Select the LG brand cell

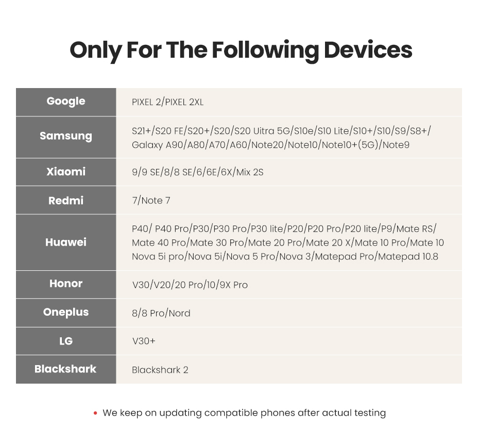[66, 341]
